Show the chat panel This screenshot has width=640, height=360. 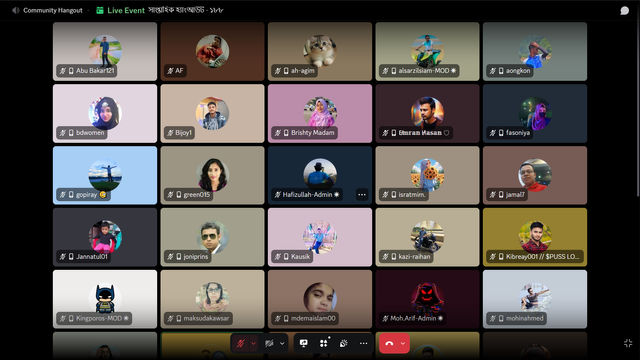(624, 11)
